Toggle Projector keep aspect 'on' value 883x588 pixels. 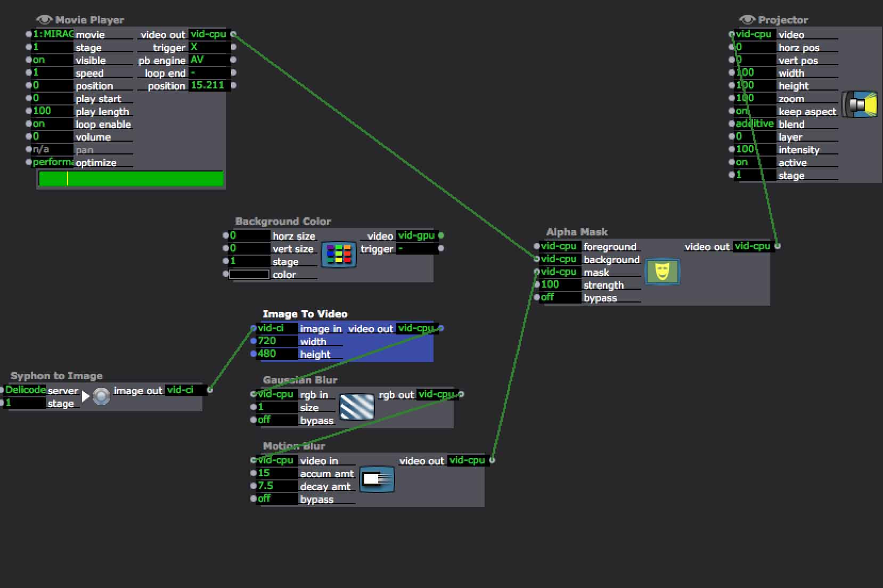point(755,111)
